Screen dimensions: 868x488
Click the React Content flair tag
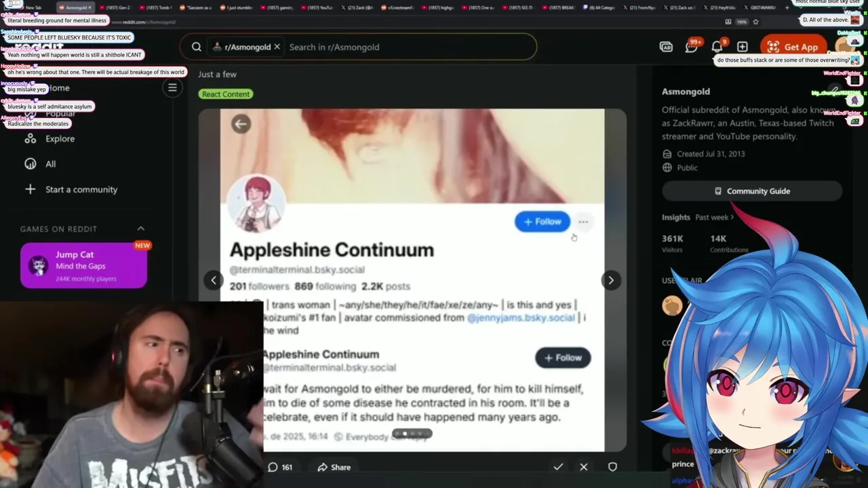[x=226, y=94]
